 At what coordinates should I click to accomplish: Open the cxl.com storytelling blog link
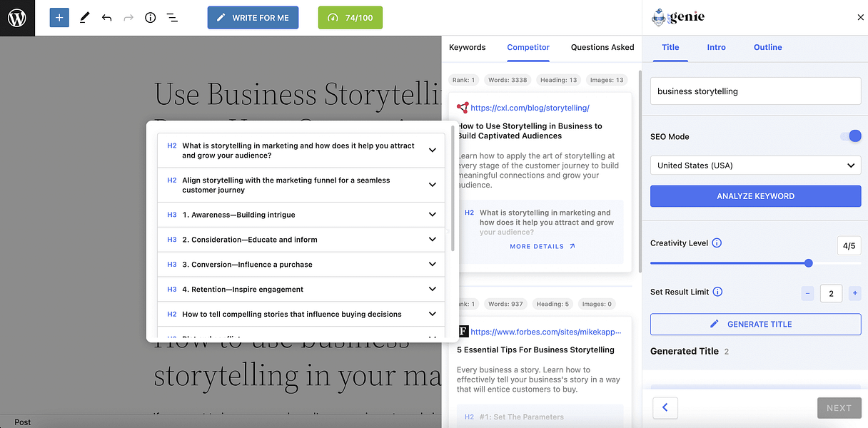530,108
